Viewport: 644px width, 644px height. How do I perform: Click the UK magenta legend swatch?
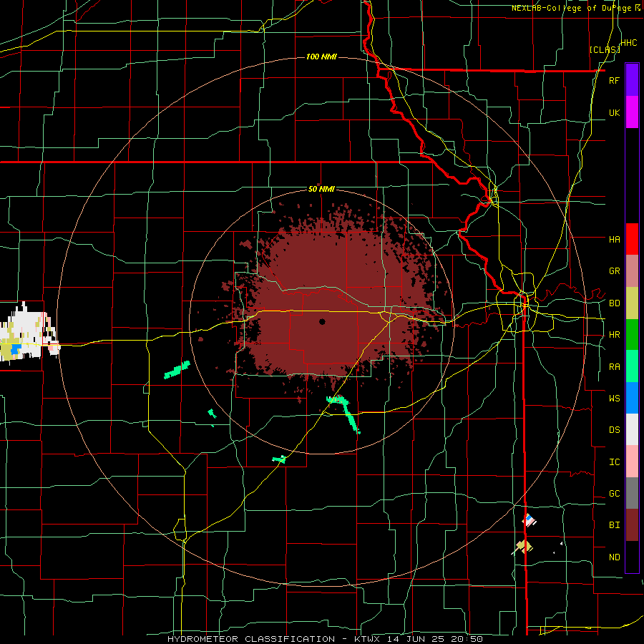632,112
